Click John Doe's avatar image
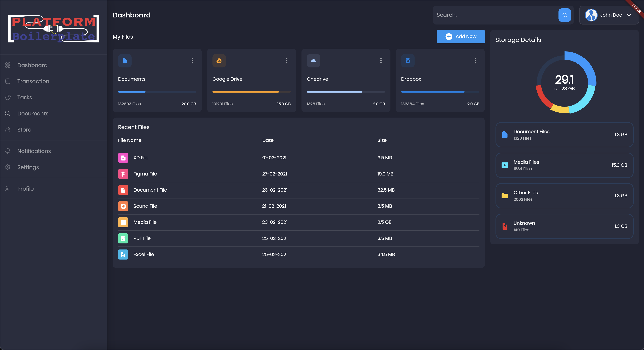This screenshot has width=644, height=350. point(591,15)
